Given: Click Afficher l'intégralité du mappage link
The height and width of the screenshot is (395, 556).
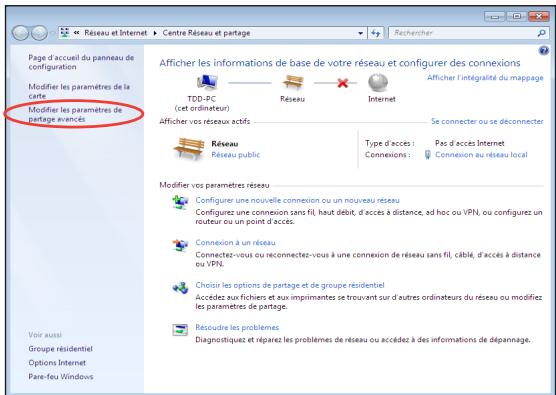Looking at the screenshot, I should click(485, 78).
